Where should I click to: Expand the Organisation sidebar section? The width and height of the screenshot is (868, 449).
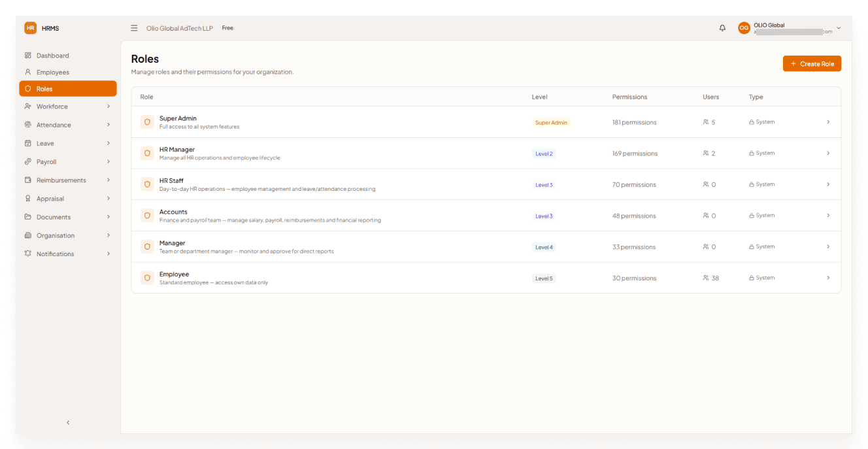point(68,235)
